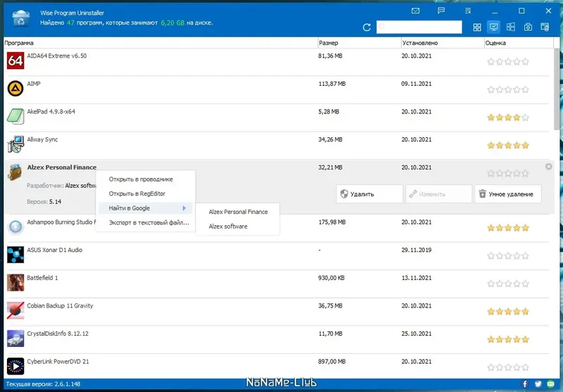The height and width of the screenshot is (392, 563).
Task: Choose Открыть в проводнике from context menu
Action: click(141, 179)
